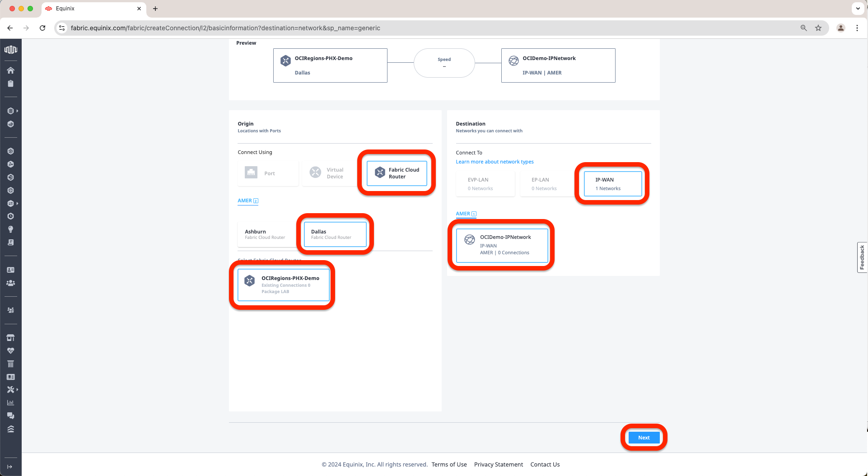The image size is (868, 476).
Task: Open the scroll document sidebar icon
Action: (x=11, y=243)
